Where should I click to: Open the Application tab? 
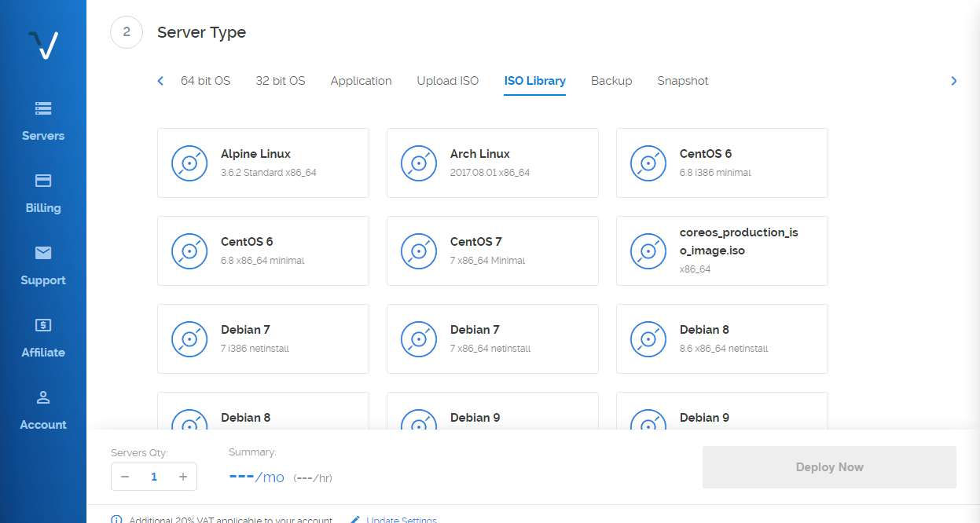pos(362,81)
